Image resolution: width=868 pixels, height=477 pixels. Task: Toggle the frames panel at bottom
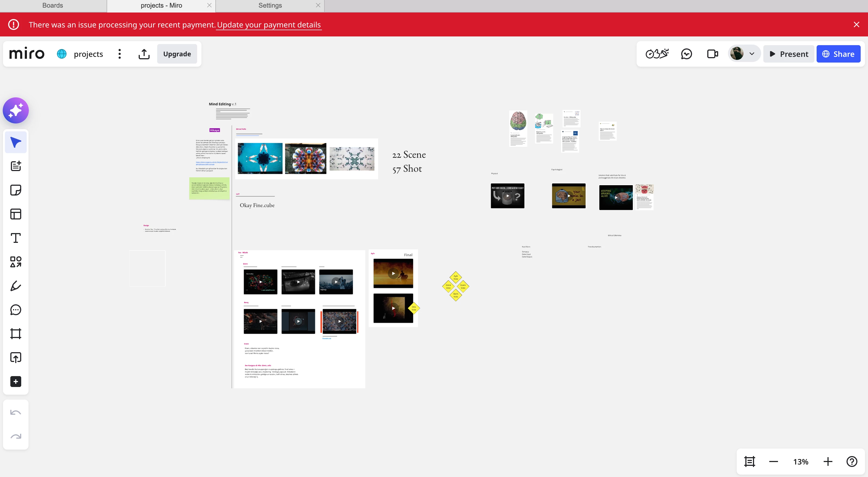[749, 461]
